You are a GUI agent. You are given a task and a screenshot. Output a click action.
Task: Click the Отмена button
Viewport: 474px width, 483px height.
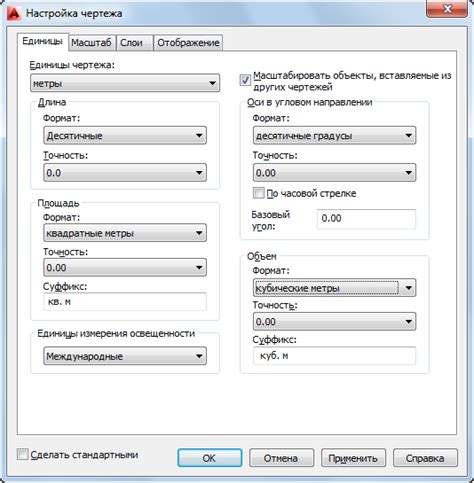(281, 458)
